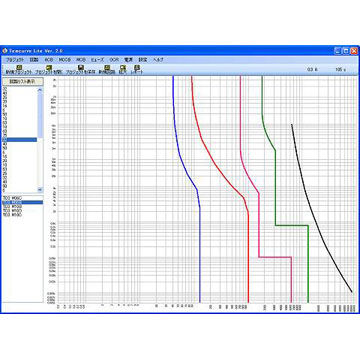This screenshot has height=360, width=360.
Task: Open the ヒューズ (Fuse) menu
Action: (97, 60)
